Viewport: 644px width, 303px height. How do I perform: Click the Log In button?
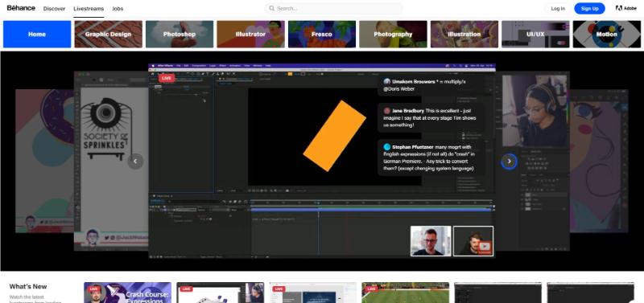[x=558, y=8]
